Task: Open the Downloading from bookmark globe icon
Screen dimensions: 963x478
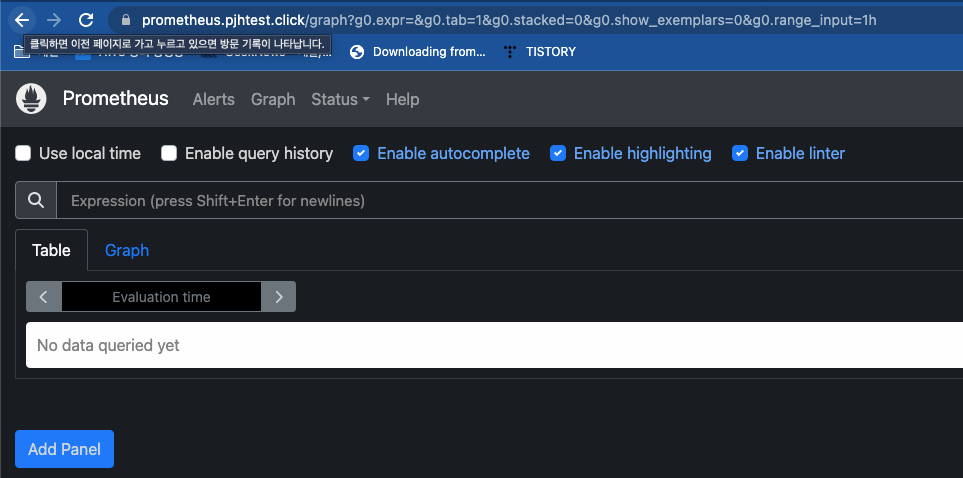Action: click(357, 52)
